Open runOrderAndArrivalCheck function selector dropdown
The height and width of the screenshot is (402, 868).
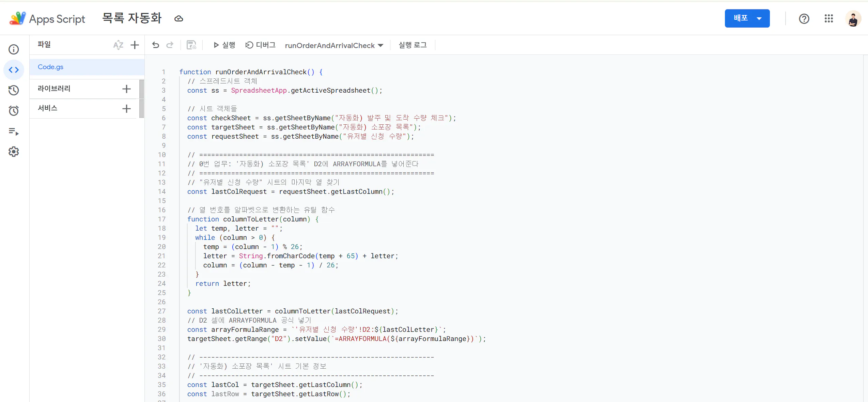(x=334, y=45)
